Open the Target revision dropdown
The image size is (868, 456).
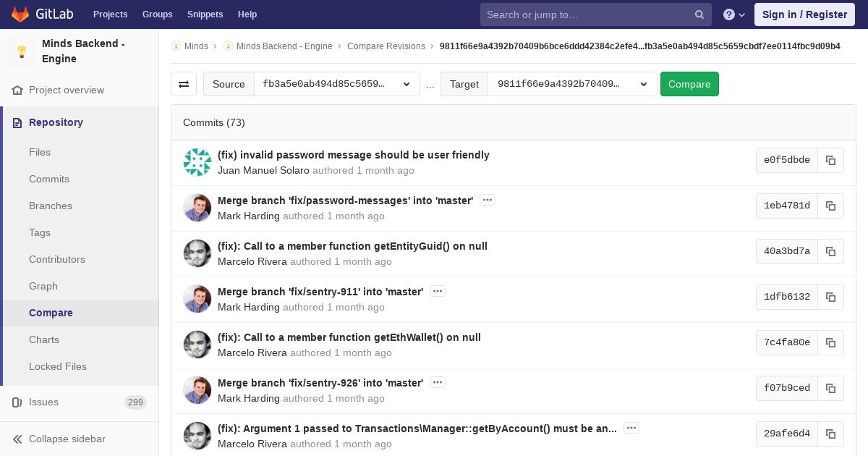click(x=572, y=84)
